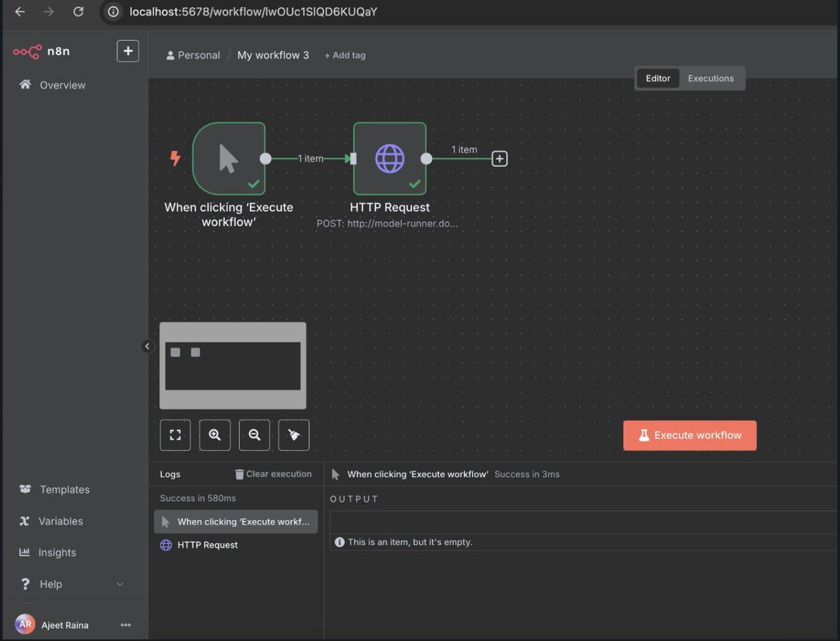Viewport: 840px width, 641px height.
Task: Zoom in on the workflow canvas
Action: 214,435
